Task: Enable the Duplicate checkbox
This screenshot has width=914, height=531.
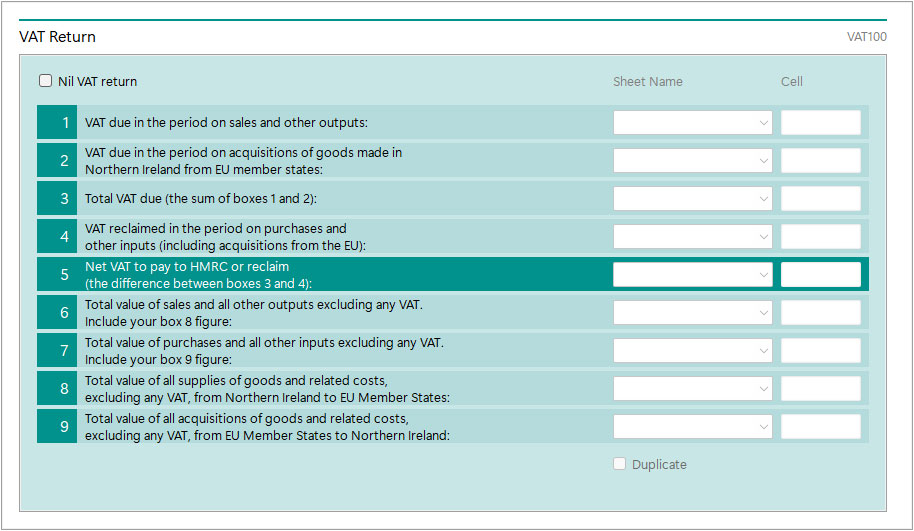Action: pyautogui.click(x=620, y=464)
